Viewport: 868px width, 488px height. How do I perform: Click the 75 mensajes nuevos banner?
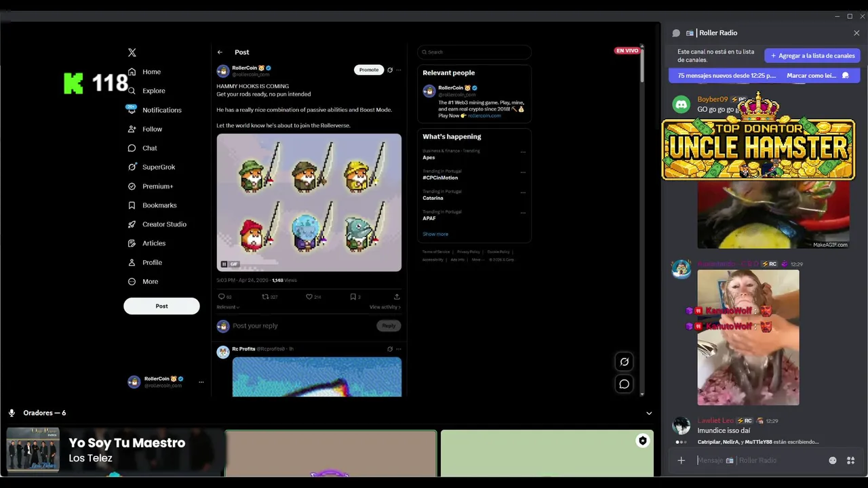point(764,76)
